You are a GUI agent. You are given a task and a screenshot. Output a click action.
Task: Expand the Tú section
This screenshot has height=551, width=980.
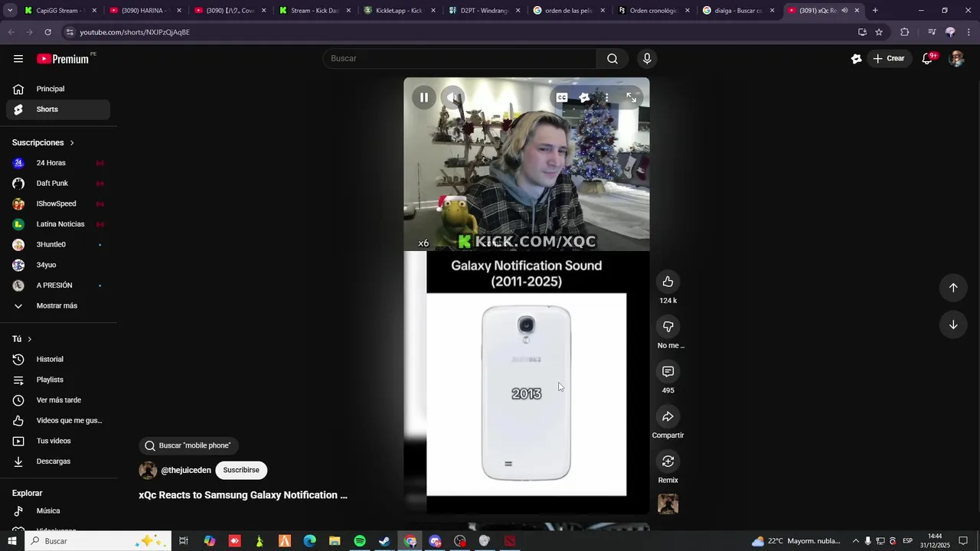(22, 339)
